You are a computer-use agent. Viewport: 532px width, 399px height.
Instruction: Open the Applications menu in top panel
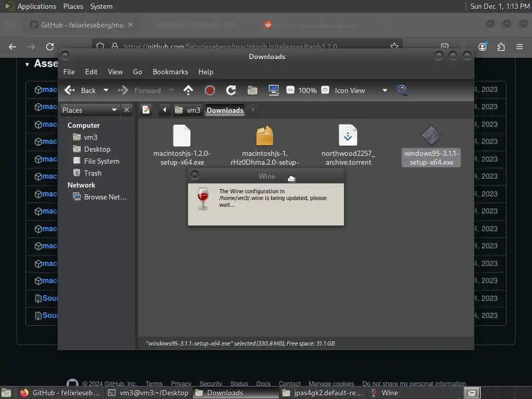pyautogui.click(x=37, y=6)
